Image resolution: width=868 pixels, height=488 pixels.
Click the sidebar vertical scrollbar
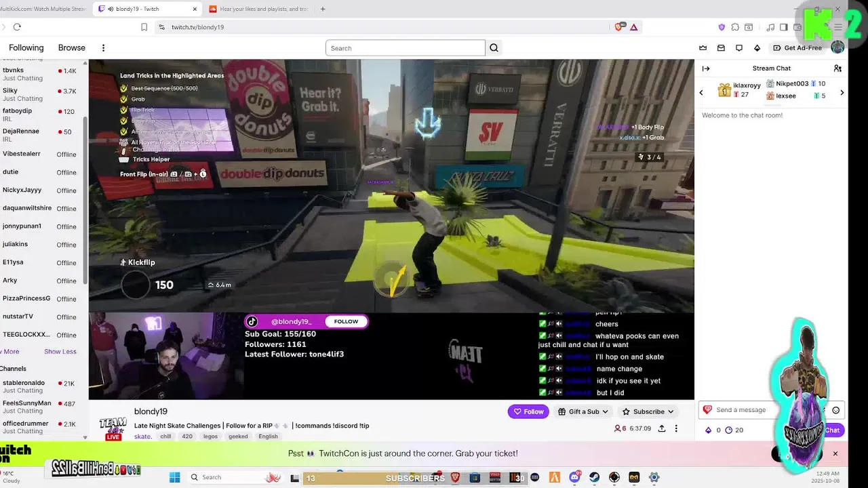click(85, 200)
